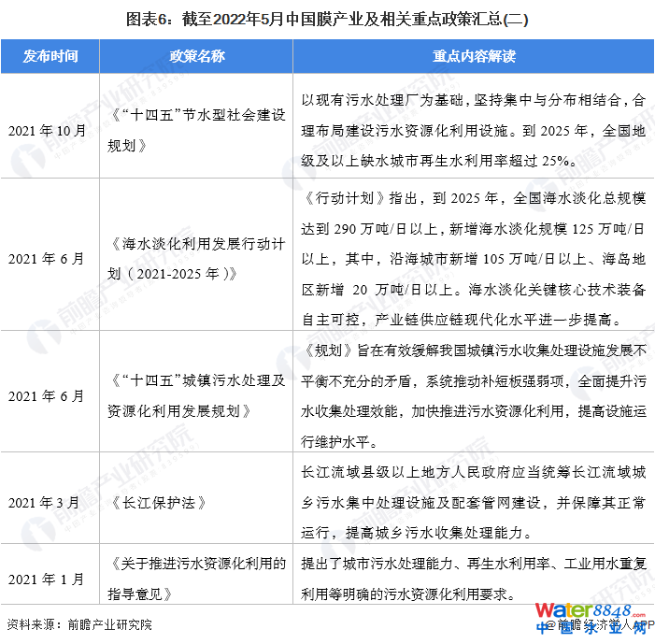The height and width of the screenshot is (644, 655).
Task: Select the 重点内容解读 column header
Action: pyautogui.click(x=474, y=56)
